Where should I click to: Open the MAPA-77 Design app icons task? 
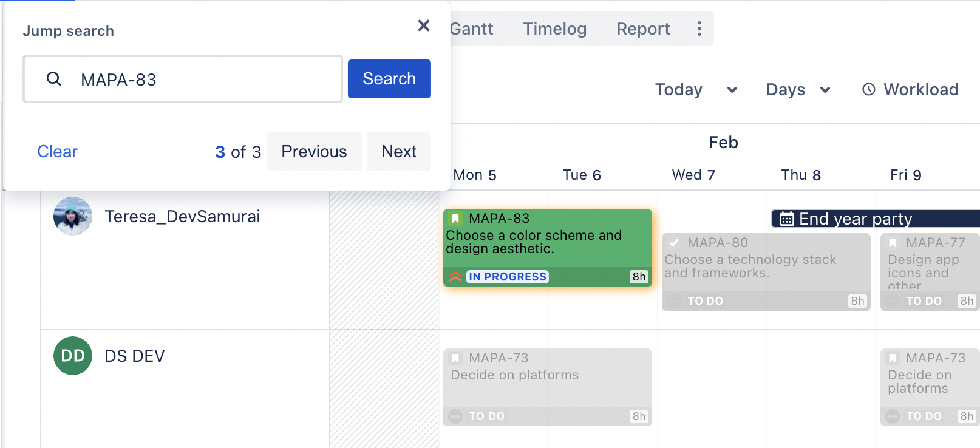[930, 272]
